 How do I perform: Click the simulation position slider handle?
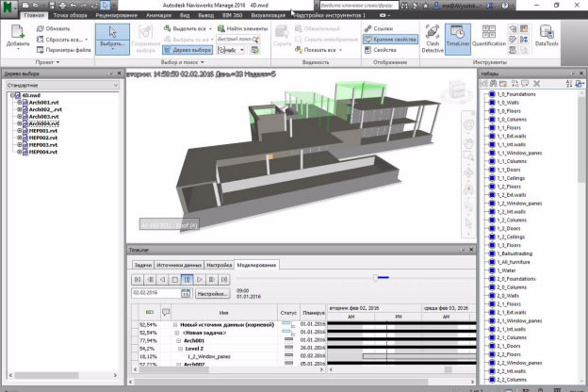375,278
